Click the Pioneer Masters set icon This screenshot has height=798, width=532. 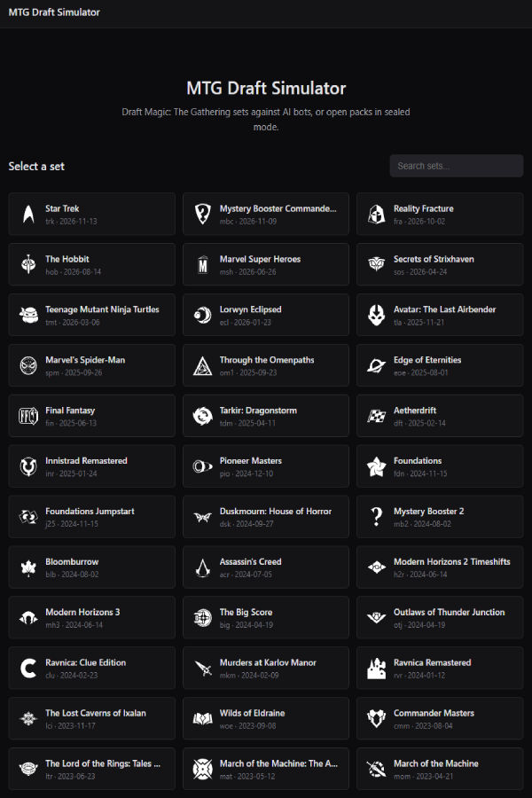[x=203, y=466]
